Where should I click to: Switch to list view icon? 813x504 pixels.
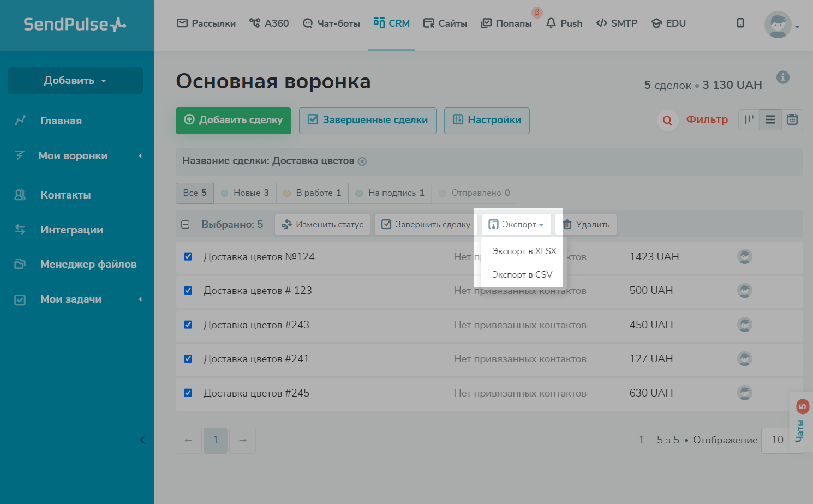tap(770, 120)
